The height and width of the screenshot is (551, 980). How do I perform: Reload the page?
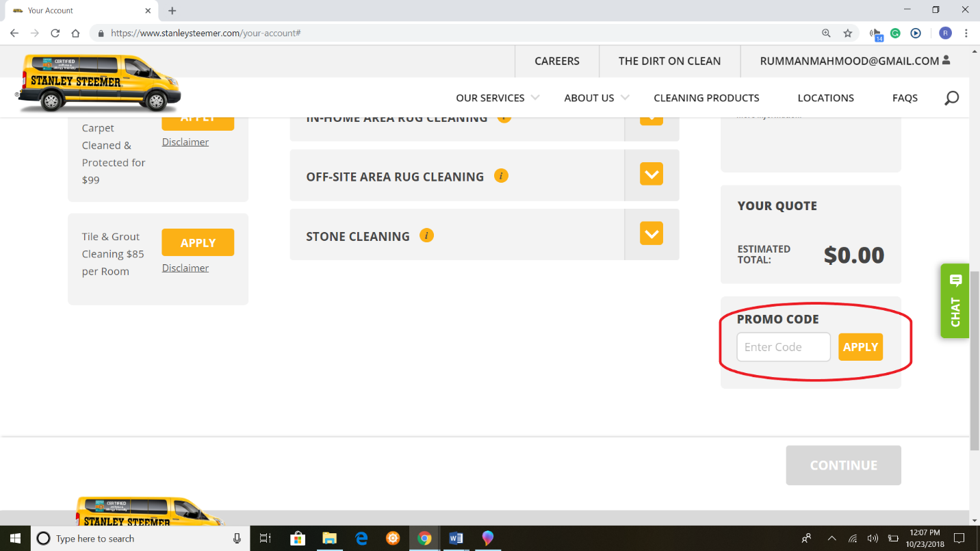55,33
